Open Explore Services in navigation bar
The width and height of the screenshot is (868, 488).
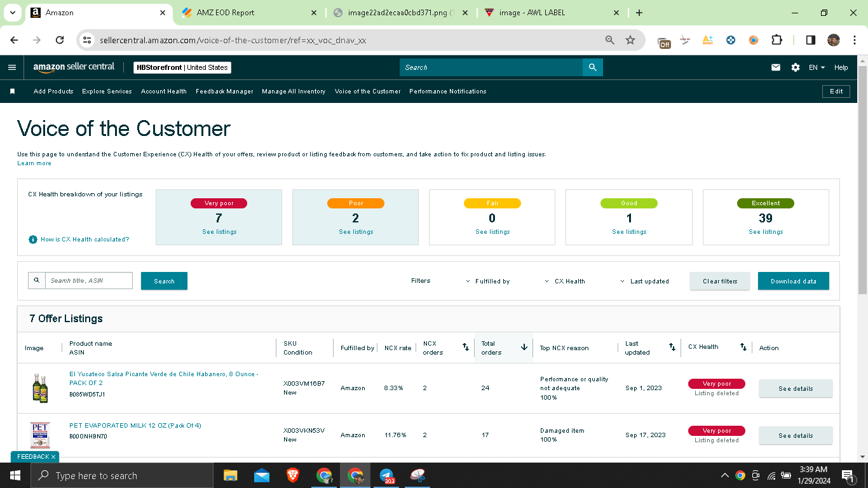[107, 91]
